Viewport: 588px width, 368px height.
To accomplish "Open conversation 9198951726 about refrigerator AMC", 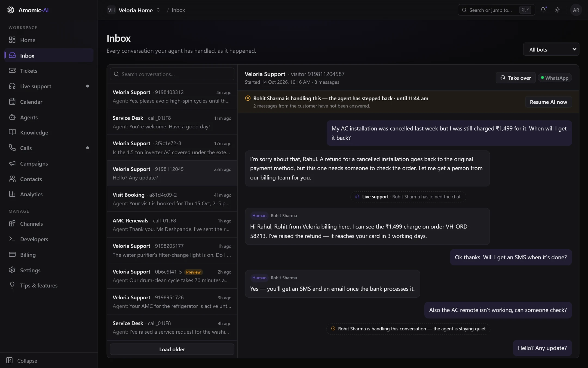I will click(x=172, y=301).
